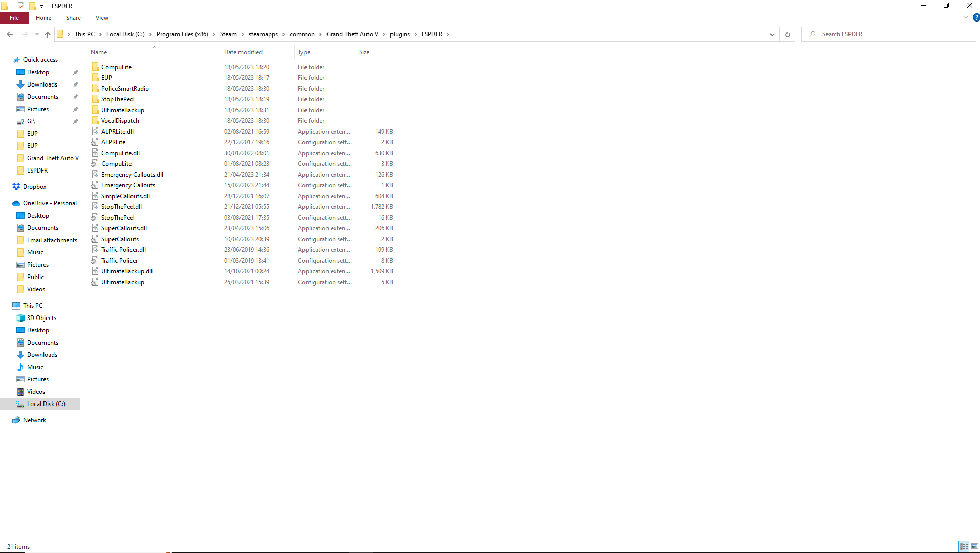Click the CompuLite folder icon
980x553 pixels.
[95, 67]
